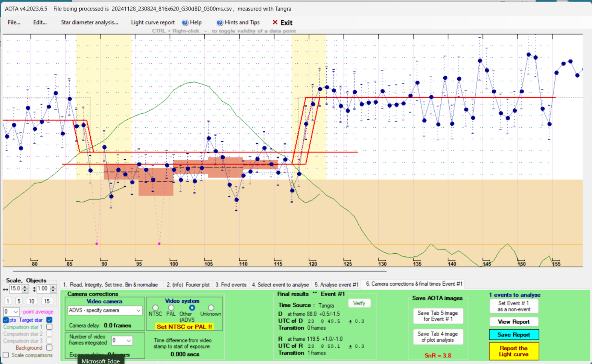Image resolution: width=592 pixels, height=364 pixels.
Task: Click the 'Set NTSC or PAL !!' warning
Action: click(184, 327)
